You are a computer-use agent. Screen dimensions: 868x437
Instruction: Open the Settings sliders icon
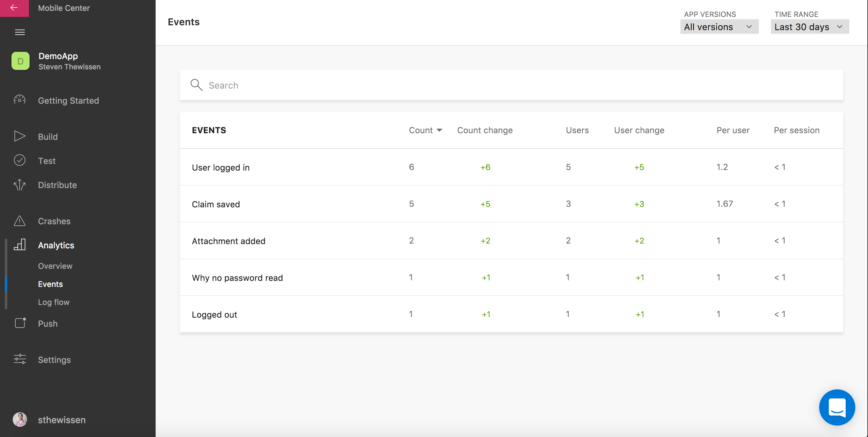pos(20,359)
